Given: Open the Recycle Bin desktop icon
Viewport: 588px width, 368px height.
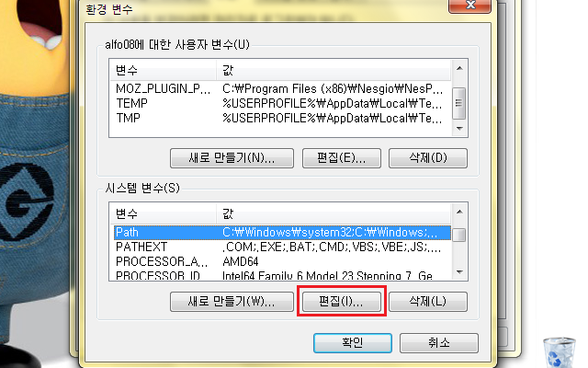Looking at the screenshot, I should (560, 352).
